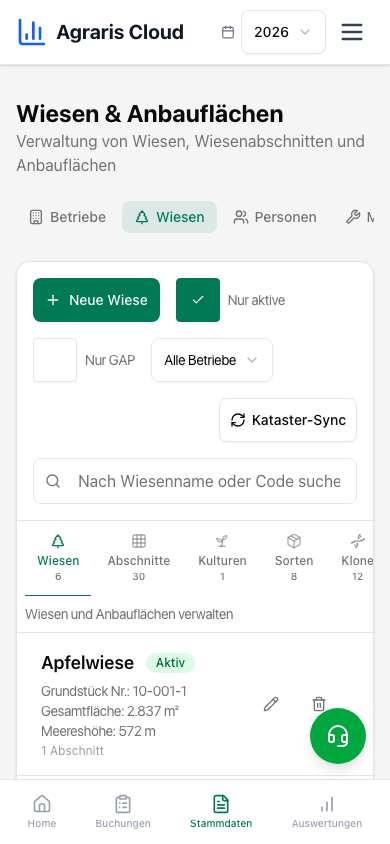Switch to the Kulturen sub-tab
390x844 pixels.
point(222,558)
